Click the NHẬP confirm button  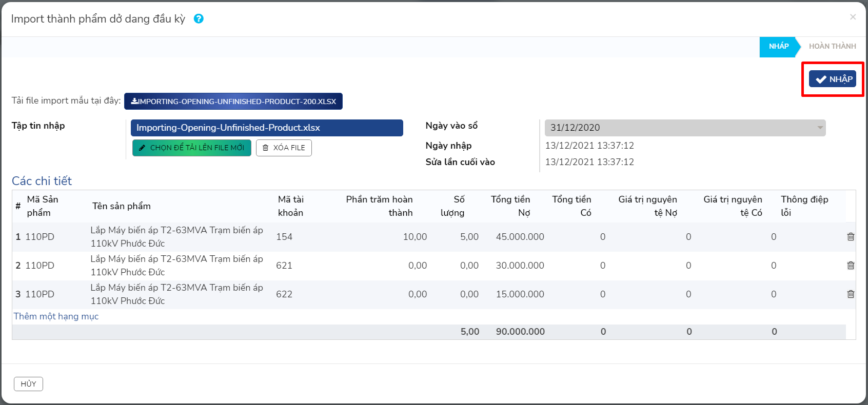pos(833,79)
